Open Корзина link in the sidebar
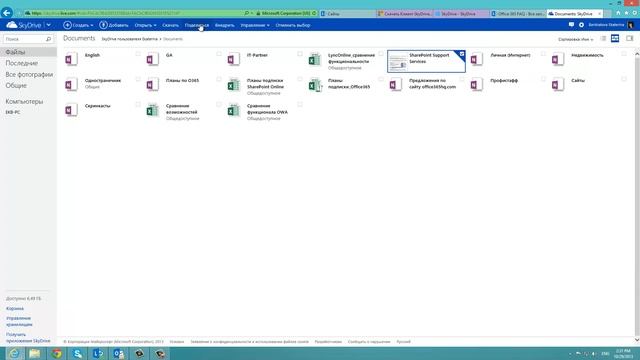 coord(15,309)
